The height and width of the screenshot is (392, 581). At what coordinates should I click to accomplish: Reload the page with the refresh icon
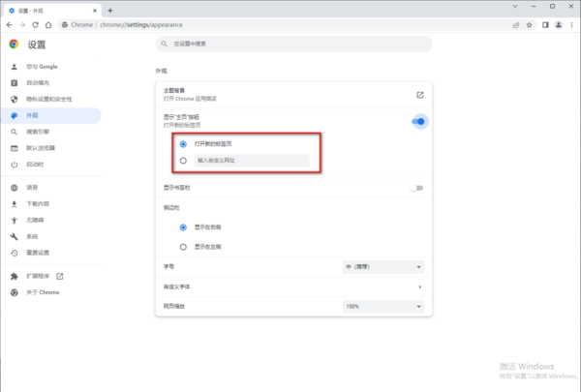click(36, 25)
